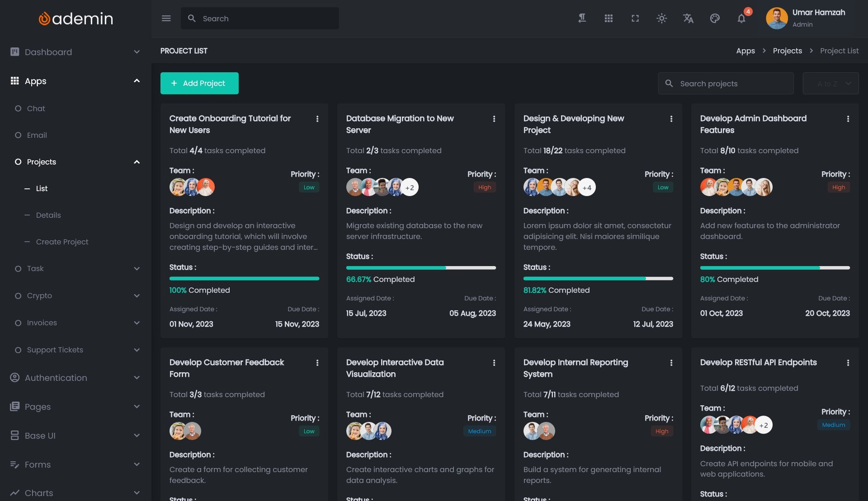Select Create Project in sidebar
Image resolution: width=868 pixels, height=501 pixels.
click(x=62, y=242)
